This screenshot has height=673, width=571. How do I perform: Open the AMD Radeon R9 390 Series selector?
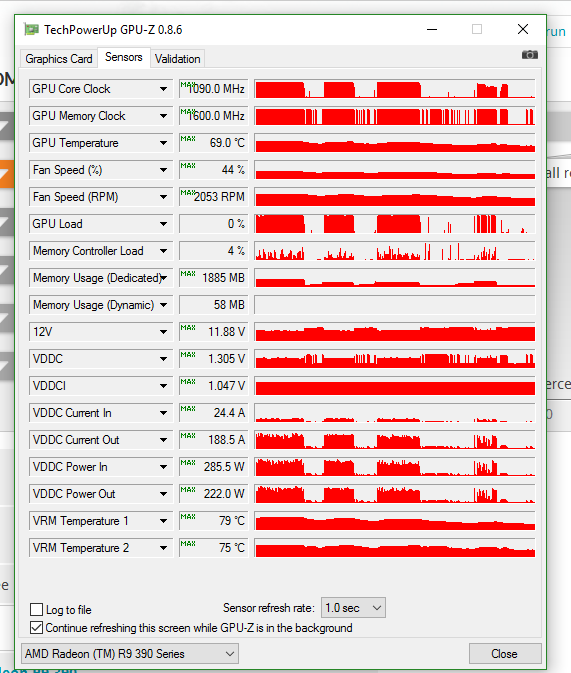click(130, 654)
